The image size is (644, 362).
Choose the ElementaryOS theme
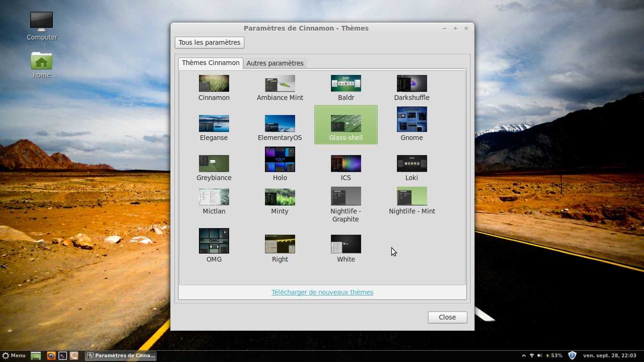pos(280,128)
